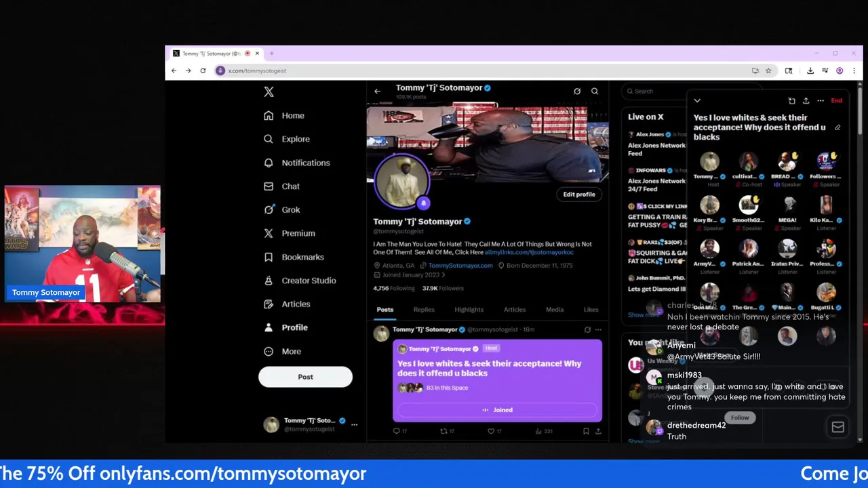The image size is (868, 488).
Task: Open the Space panel three-dots menu
Action: point(821,100)
